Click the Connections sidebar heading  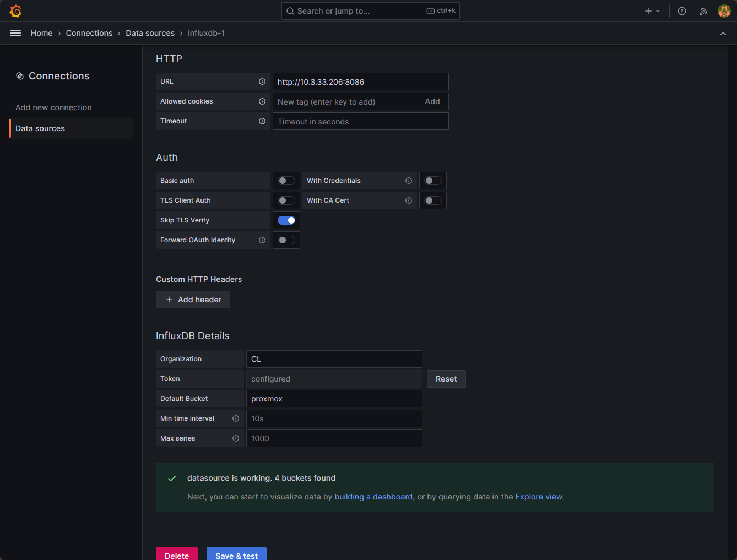[x=59, y=76]
